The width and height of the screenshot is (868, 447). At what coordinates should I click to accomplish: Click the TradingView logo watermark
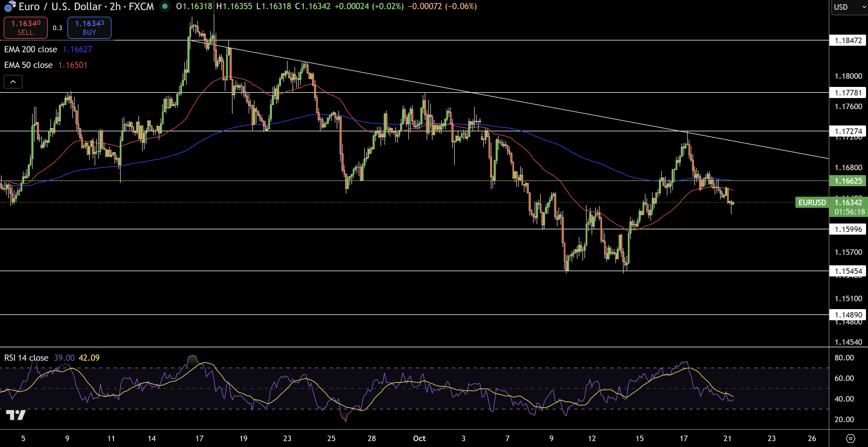pyautogui.click(x=16, y=415)
